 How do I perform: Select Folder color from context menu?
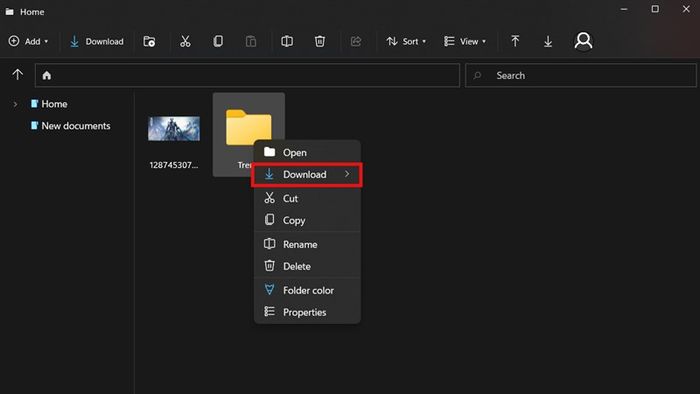coord(307,290)
